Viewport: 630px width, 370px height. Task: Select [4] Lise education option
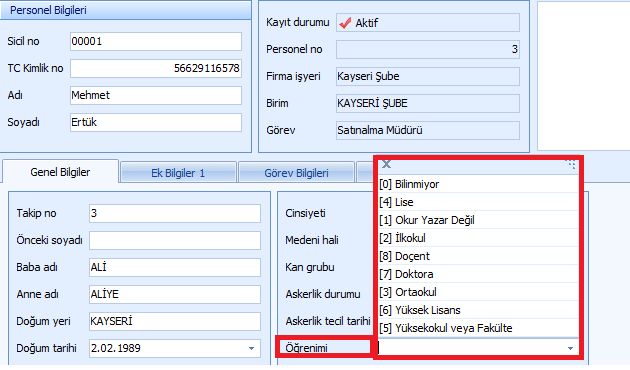coord(478,202)
